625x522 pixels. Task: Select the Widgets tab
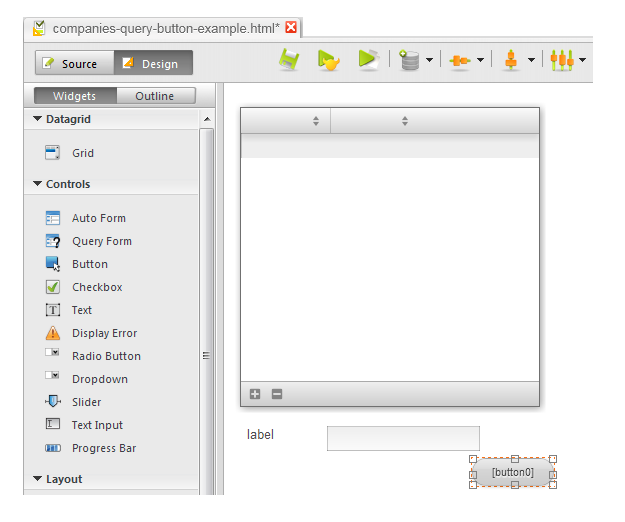75,96
